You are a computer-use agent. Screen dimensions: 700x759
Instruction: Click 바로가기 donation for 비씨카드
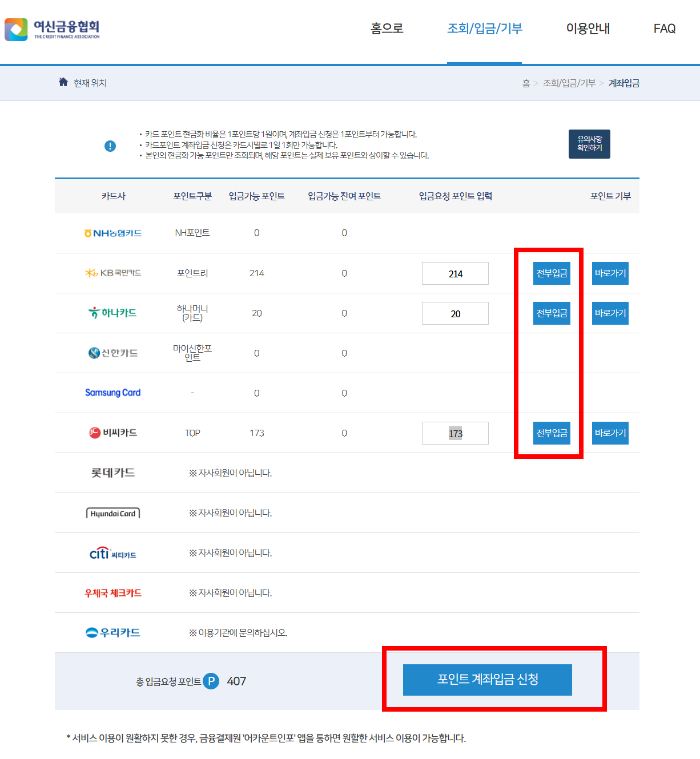[x=610, y=433]
